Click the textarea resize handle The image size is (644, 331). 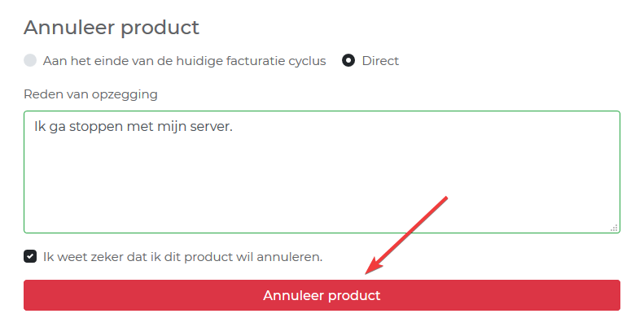pos(614,228)
